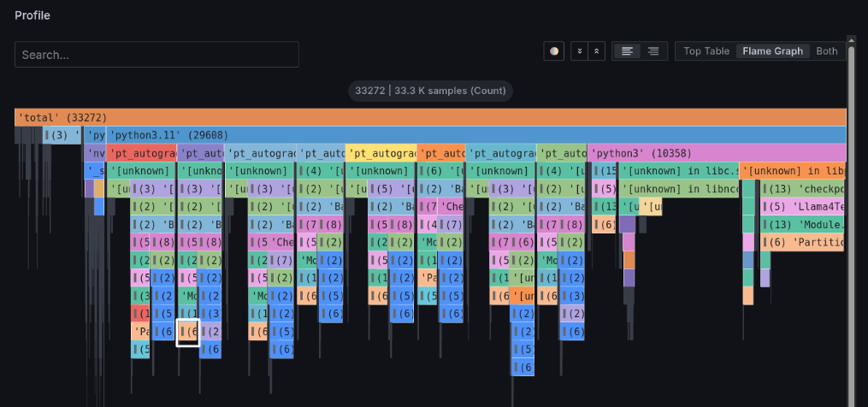This screenshot has height=407, width=868.
Task: Click the '33272 | 33.3 K samples (Count)' label
Action: tap(431, 91)
